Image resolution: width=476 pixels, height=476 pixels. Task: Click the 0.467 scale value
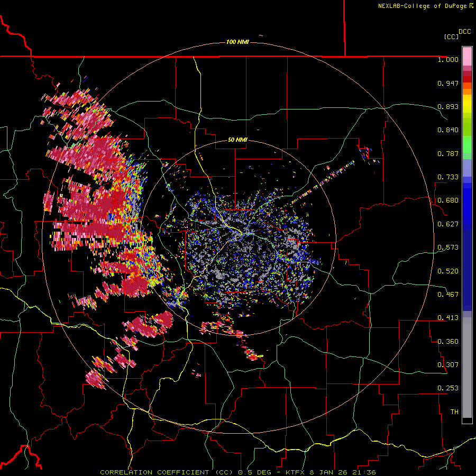(448, 295)
